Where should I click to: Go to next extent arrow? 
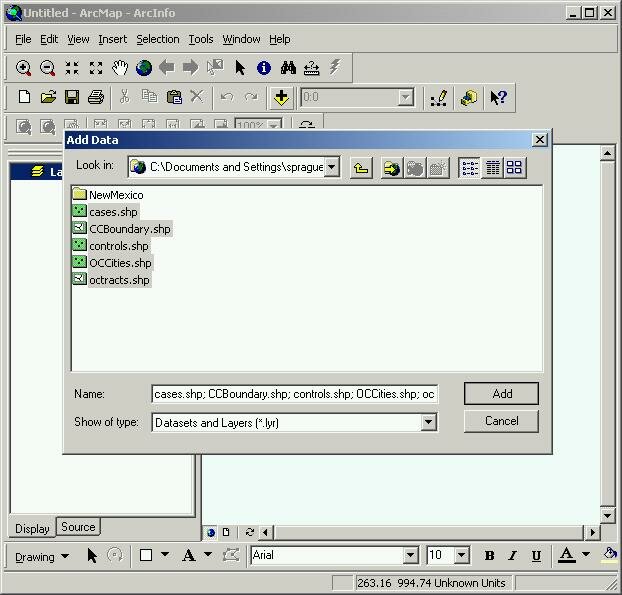[x=191, y=68]
